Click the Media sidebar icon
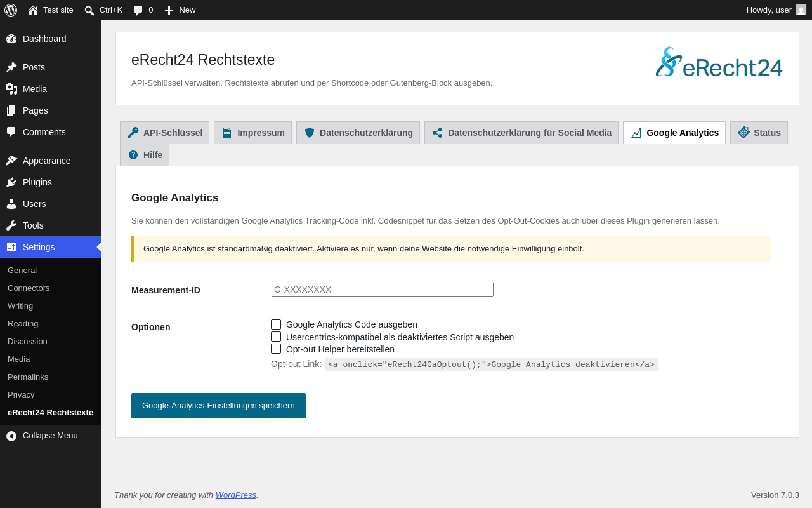The height and width of the screenshot is (508, 812). coord(11,89)
